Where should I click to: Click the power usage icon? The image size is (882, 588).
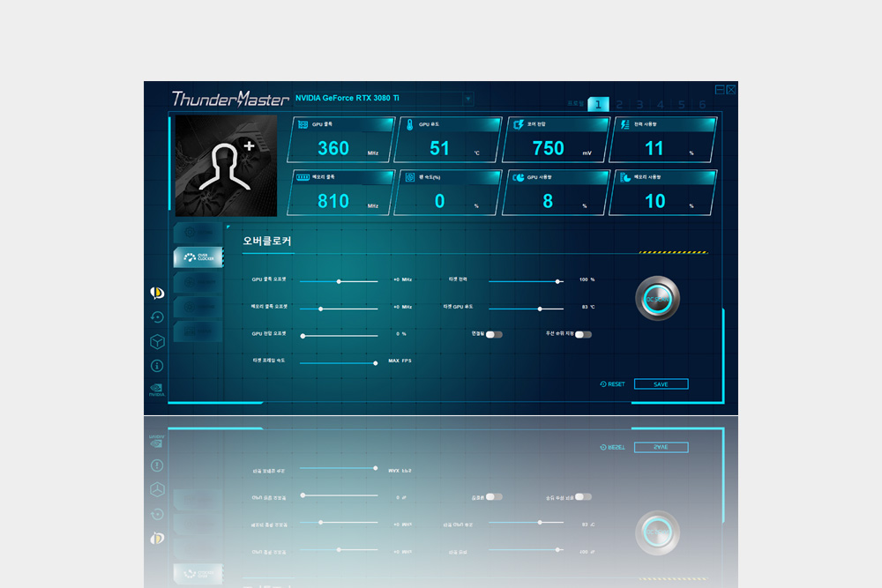625,124
